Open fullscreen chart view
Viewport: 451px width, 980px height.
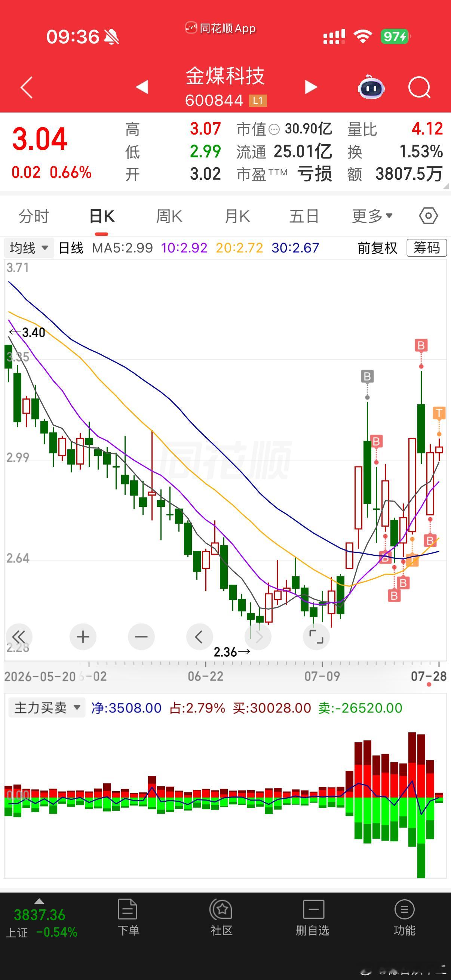(316, 637)
